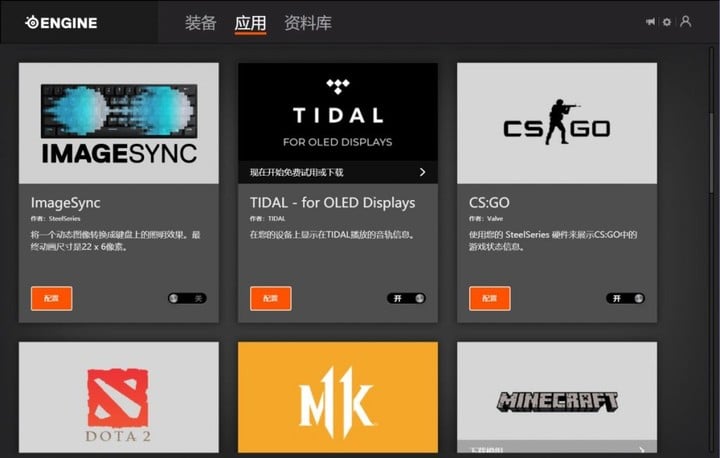This screenshot has width=720, height=458.
Task: Click the TIDAL - for OLED Displays title
Action: (332, 203)
